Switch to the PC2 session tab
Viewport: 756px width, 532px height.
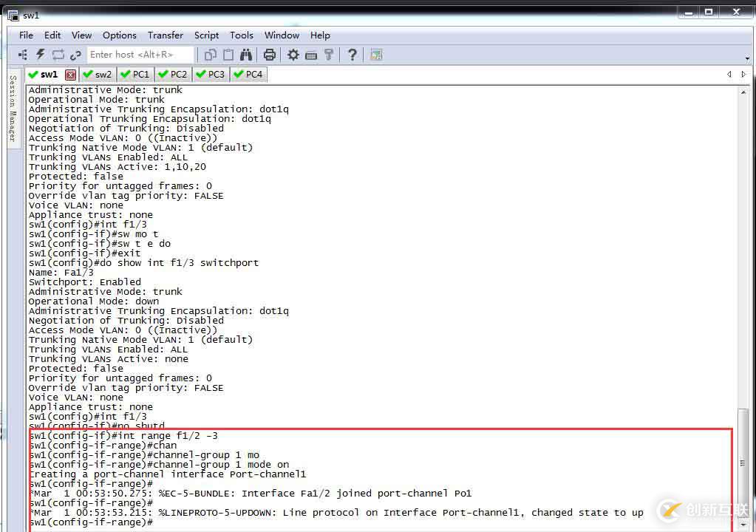[x=173, y=75]
